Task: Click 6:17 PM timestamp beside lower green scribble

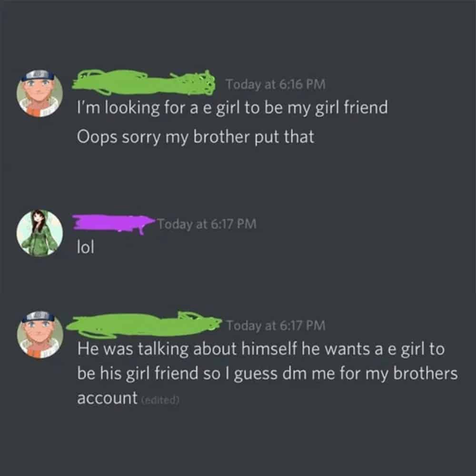Action: (276, 326)
